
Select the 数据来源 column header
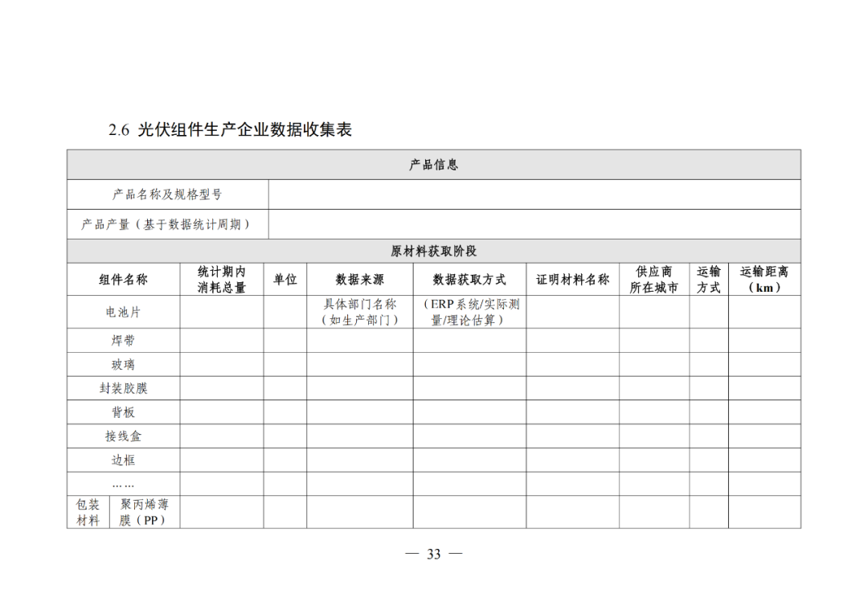click(359, 280)
